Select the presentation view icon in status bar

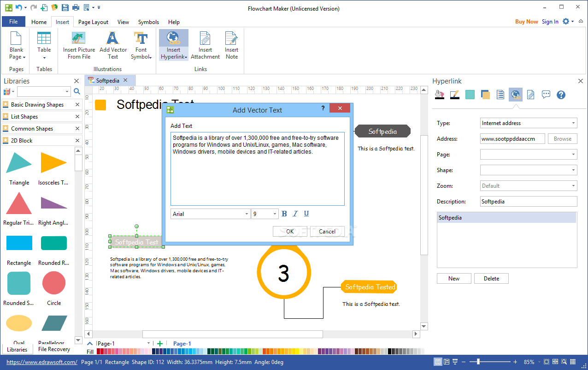[455, 362]
